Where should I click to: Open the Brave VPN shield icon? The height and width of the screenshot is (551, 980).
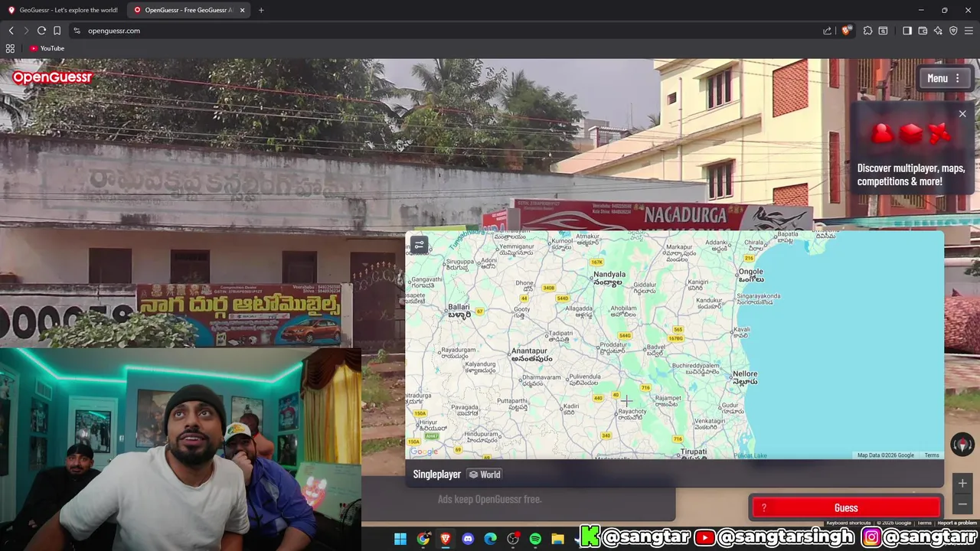tap(953, 31)
